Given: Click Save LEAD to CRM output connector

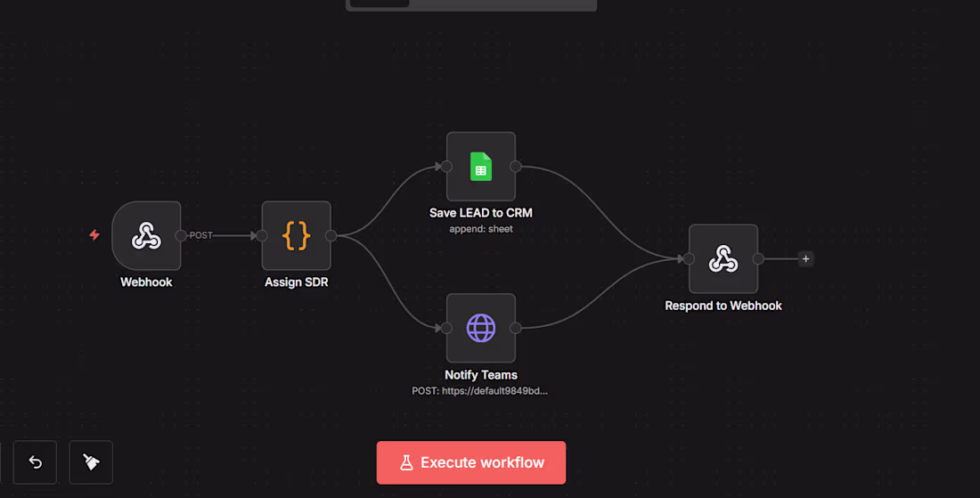Looking at the screenshot, I should tap(516, 167).
